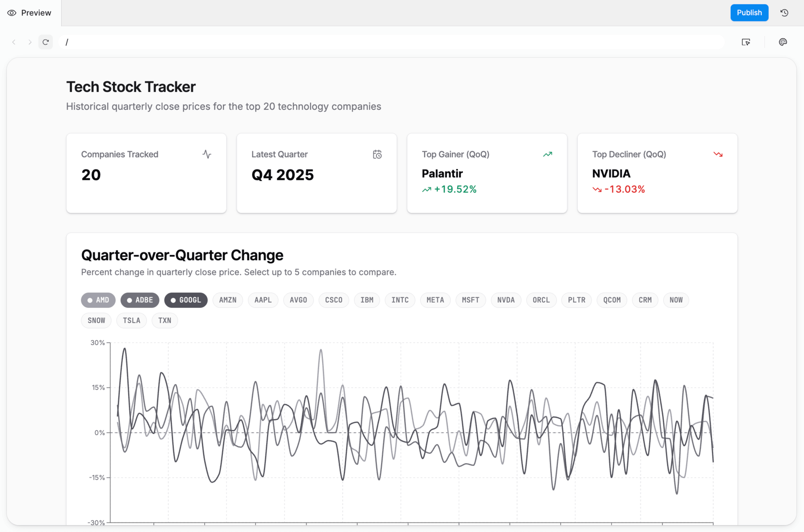The image size is (804, 532).
Task: Click the Preview eye icon
Action: pyautogui.click(x=12, y=13)
